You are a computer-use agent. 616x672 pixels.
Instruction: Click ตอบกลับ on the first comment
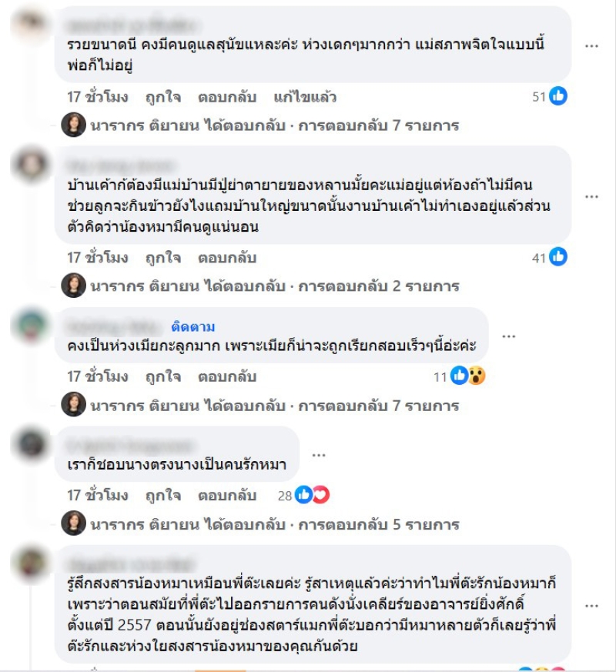pos(227,97)
